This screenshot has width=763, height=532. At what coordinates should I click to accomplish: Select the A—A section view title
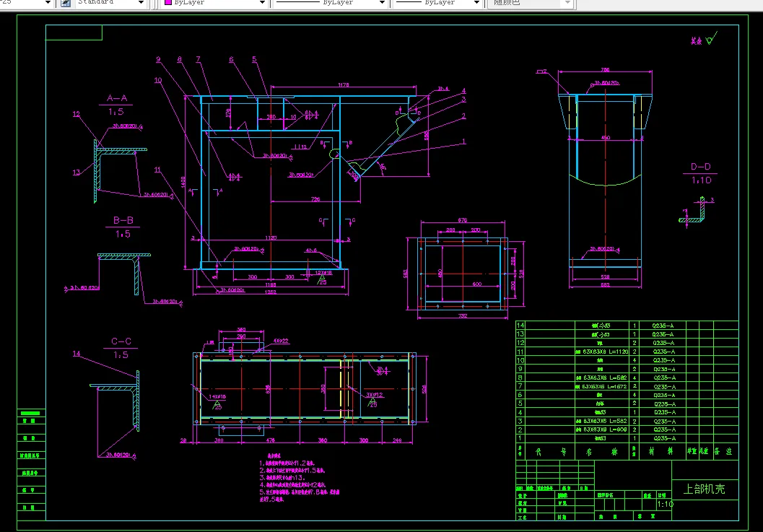pyautogui.click(x=117, y=98)
